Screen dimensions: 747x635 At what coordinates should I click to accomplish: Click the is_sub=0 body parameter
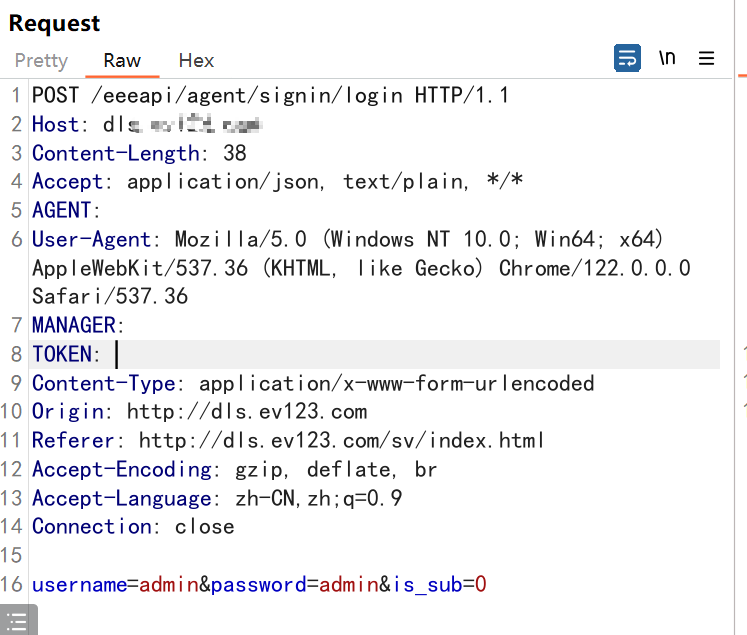(439, 585)
